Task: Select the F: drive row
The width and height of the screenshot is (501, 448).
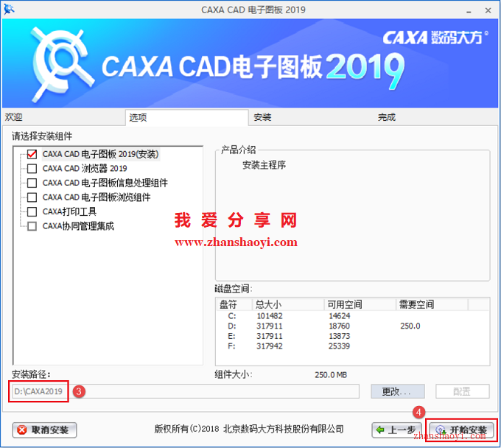Action: click(353, 346)
